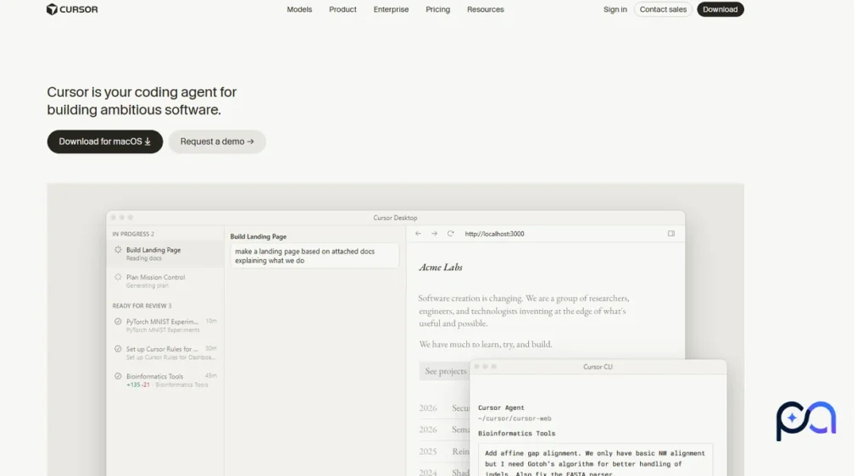Click the Download button in the header
Screen dimensions: 868x476
tap(721, 9)
